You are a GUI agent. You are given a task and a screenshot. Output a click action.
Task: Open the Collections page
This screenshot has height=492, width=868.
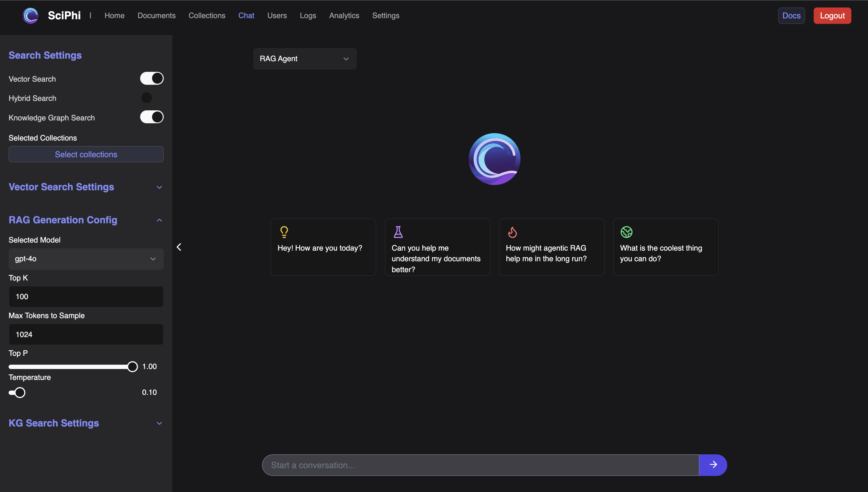click(x=207, y=16)
